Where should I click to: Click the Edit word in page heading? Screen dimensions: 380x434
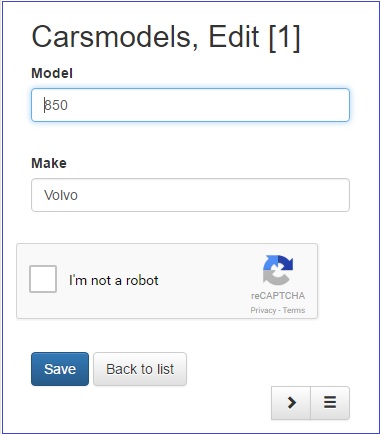(234, 36)
